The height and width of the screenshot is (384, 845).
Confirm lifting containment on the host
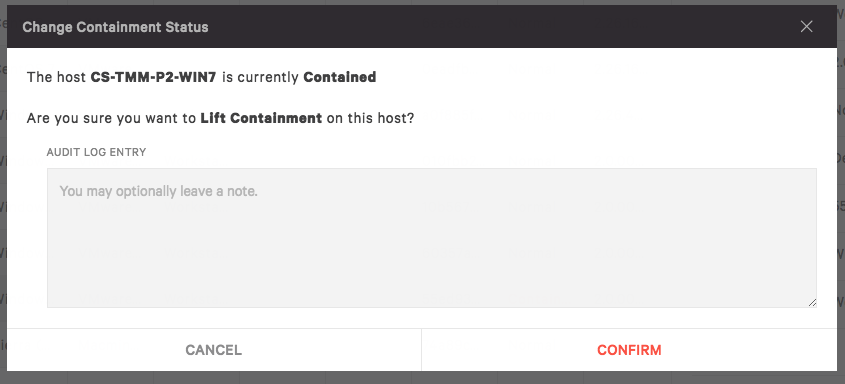click(629, 350)
